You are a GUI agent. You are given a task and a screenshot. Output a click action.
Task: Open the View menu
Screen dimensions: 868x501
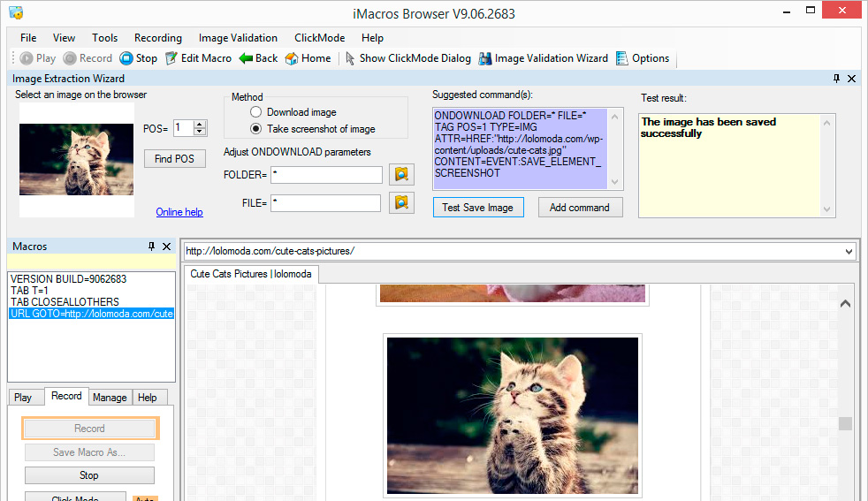(64, 38)
